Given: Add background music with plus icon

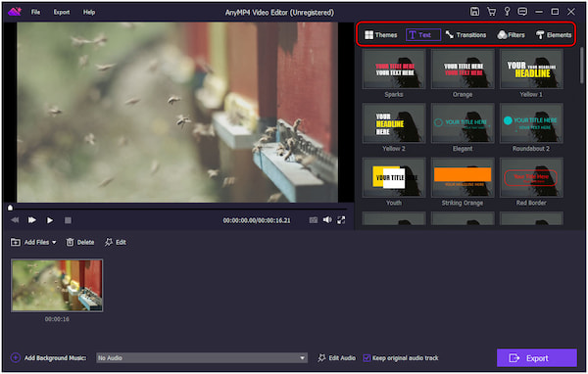Looking at the screenshot, I should (x=16, y=358).
